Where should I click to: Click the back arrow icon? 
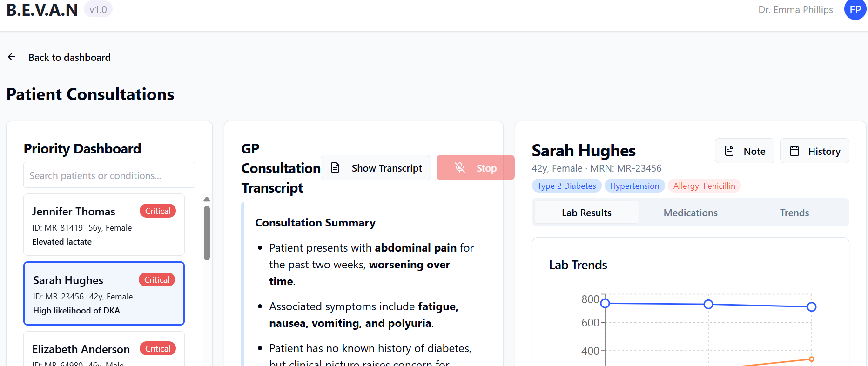click(12, 57)
